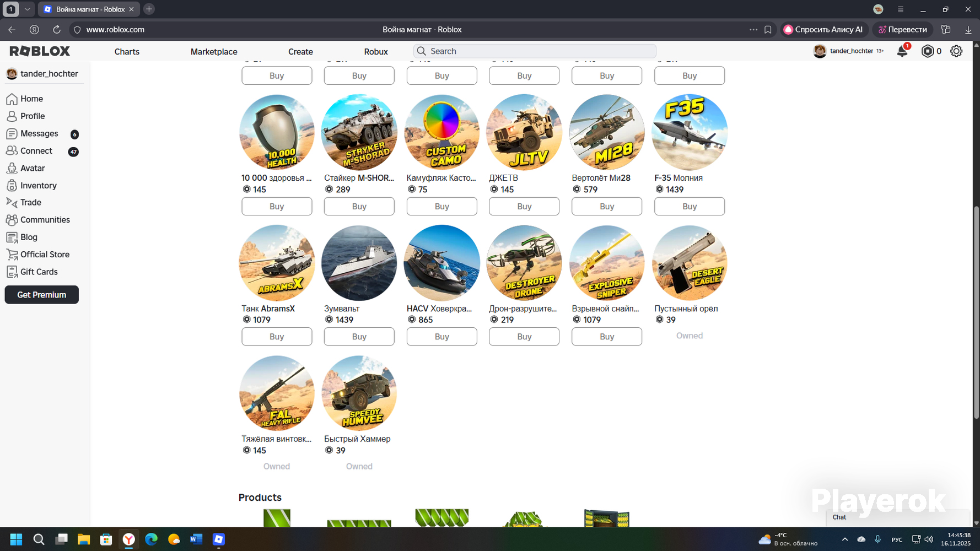Buy the Вертолёт Ми28 pass
Screen dimensions: 980x551
coord(607,206)
